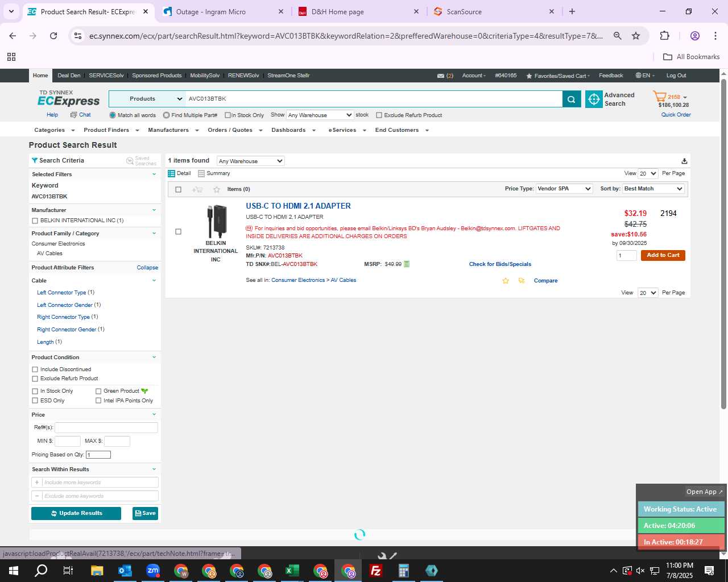This screenshot has height=582, width=728.
Task: Open Calculator from the taskbar
Action: (x=404, y=571)
